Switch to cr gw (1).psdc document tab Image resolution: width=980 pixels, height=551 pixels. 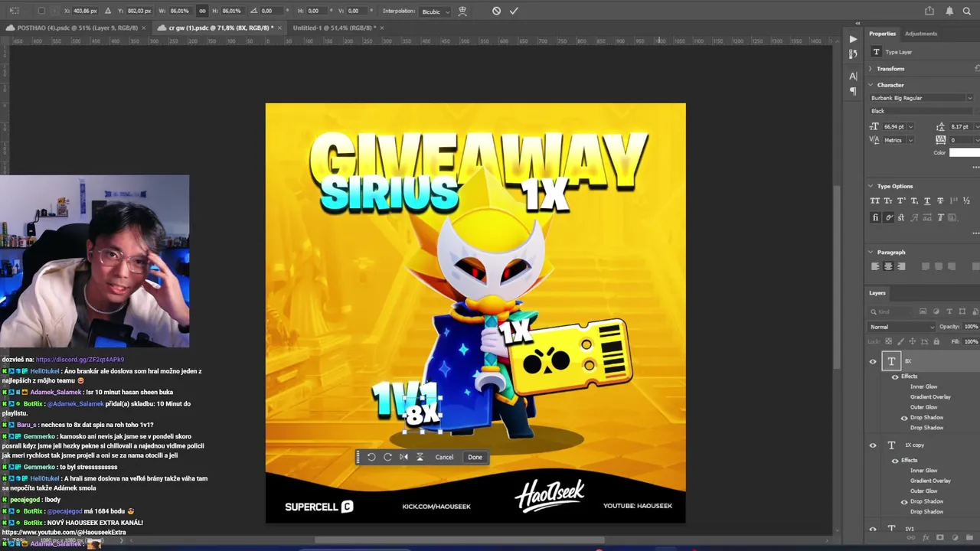point(220,28)
